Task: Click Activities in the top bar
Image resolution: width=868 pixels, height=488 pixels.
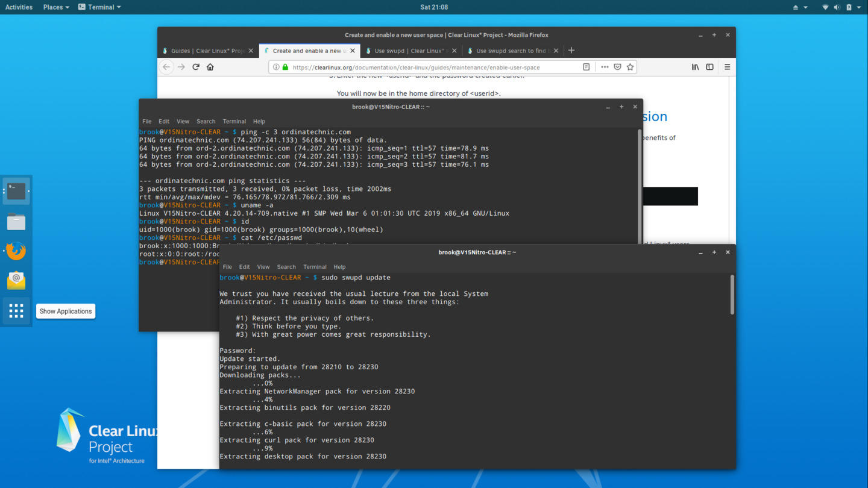Action: [19, 7]
